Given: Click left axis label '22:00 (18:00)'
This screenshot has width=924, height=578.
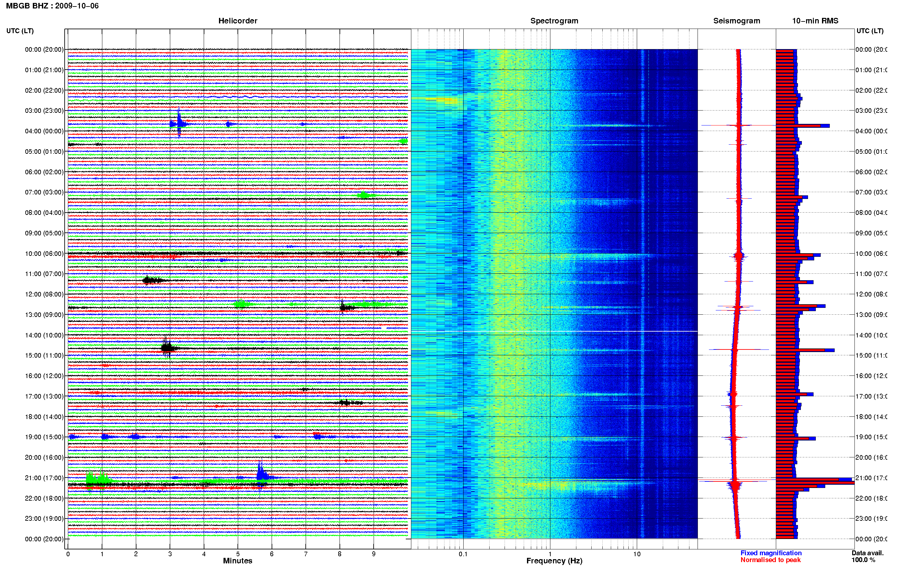Looking at the screenshot, I should (44, 498).
